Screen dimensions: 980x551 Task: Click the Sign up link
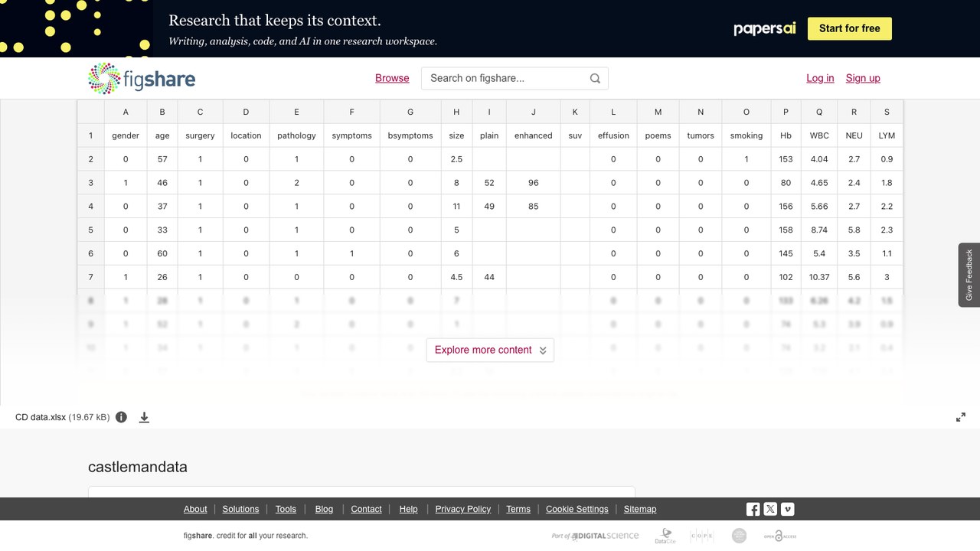(863, 78)
